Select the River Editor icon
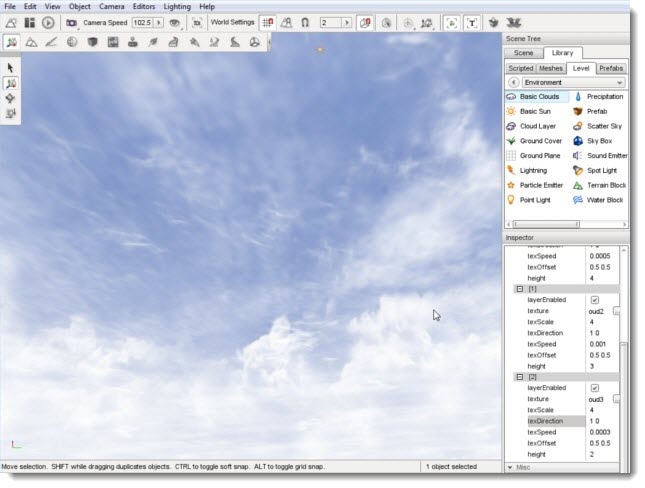 tap(214, 42)
